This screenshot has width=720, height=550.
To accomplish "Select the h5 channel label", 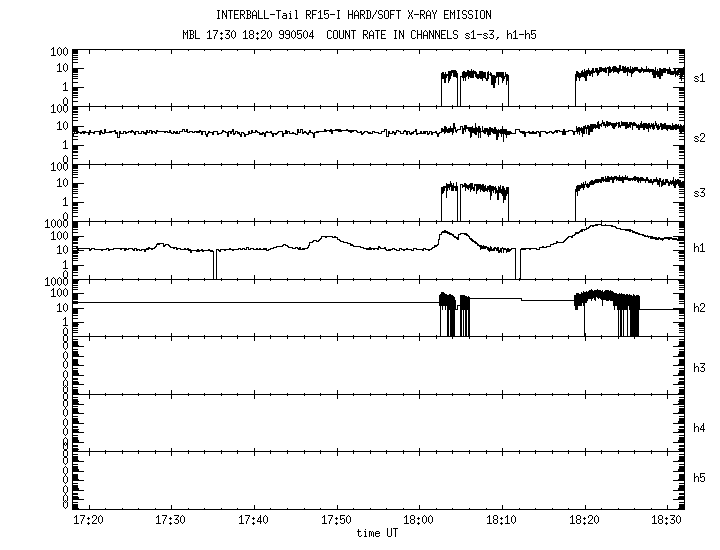I will (700, 481).
